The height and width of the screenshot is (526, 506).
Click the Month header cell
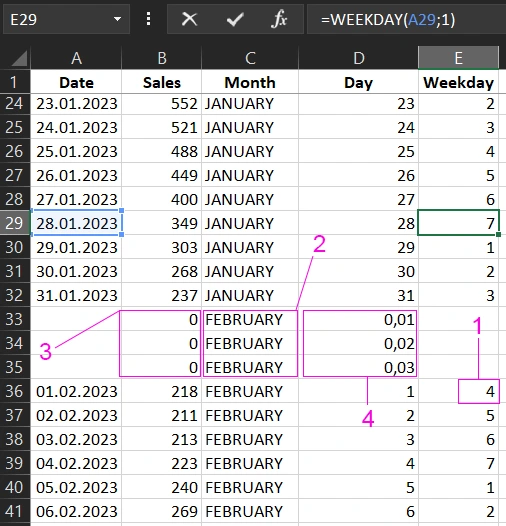point(250,82)
